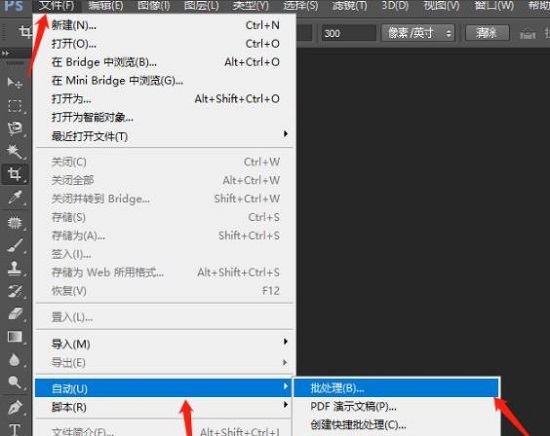The image size is (550, 436).
Task: Choose PDF 演示文稿(P)... in submenu
Action: [x=396, y=407]
